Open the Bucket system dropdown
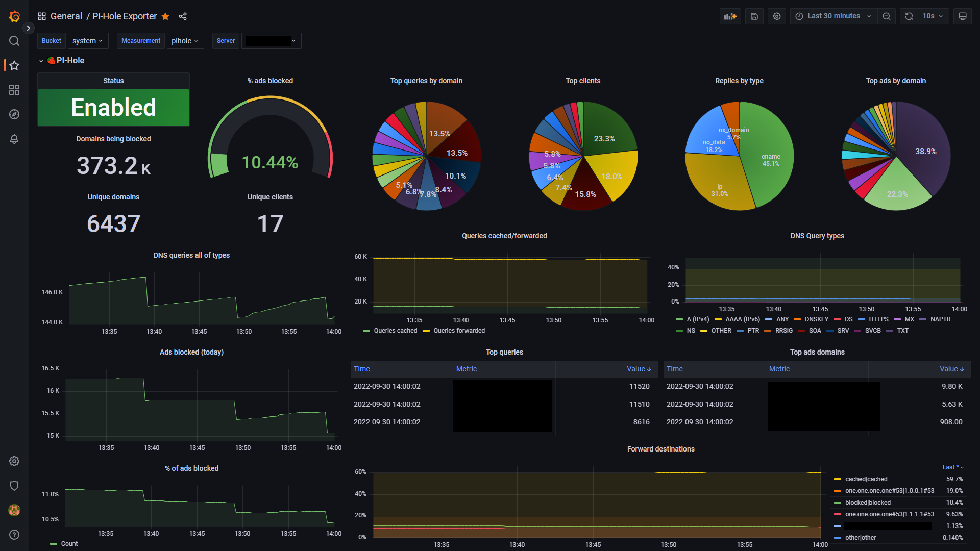The height and width of the screenshot is (551, 980). tap(87, 41)
